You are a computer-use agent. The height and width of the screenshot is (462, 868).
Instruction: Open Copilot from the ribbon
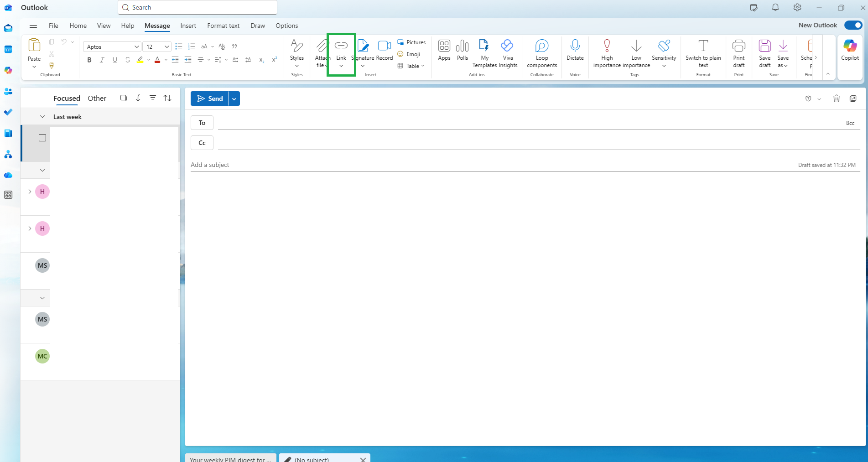coord(850,50)
